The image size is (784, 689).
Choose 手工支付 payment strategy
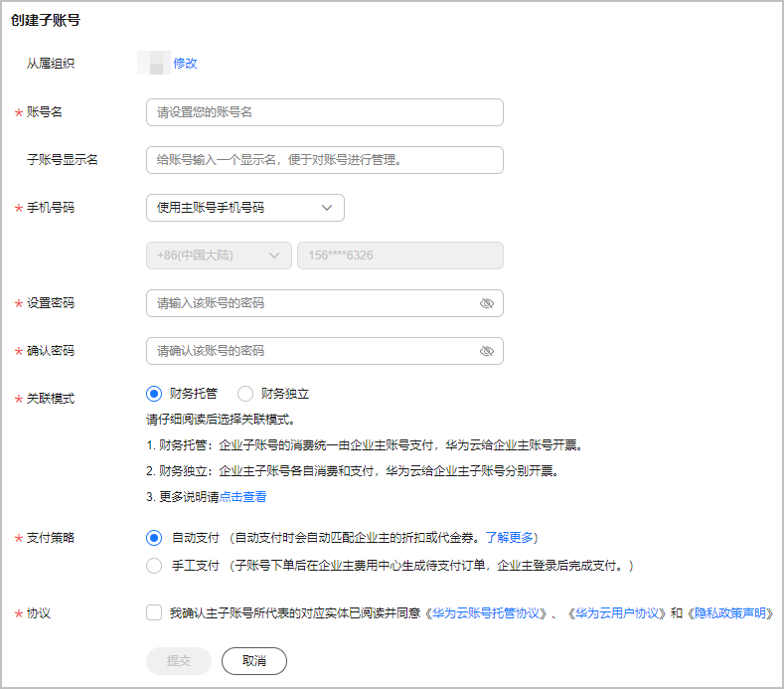point(154,566)
